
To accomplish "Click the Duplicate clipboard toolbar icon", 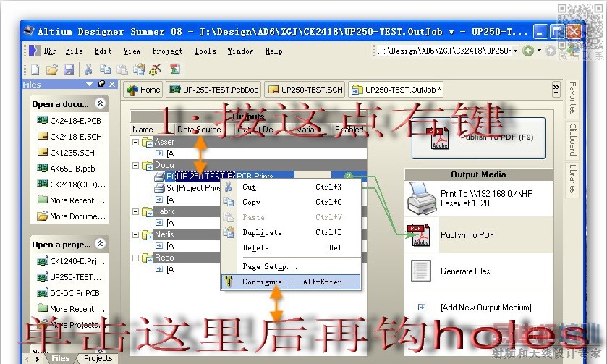I will [139, 69].
